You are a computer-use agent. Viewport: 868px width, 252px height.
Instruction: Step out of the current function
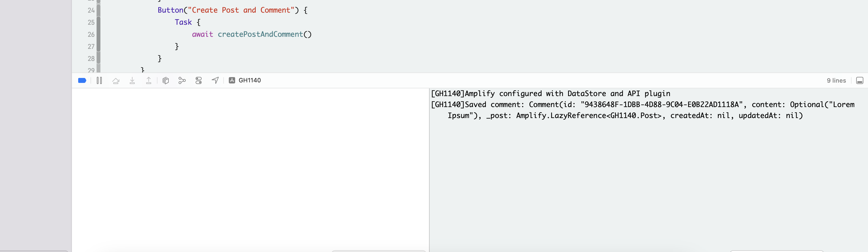(x=149, y=80)
